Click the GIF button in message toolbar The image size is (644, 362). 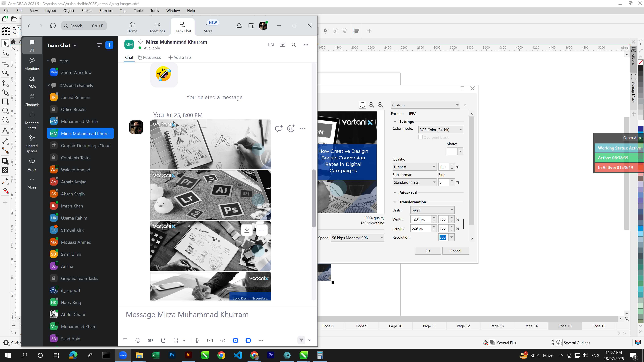pos(150,340)
